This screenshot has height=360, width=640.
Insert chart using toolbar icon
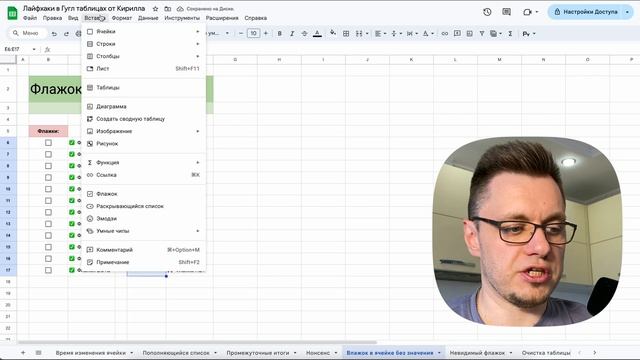[x=469, y=33]
